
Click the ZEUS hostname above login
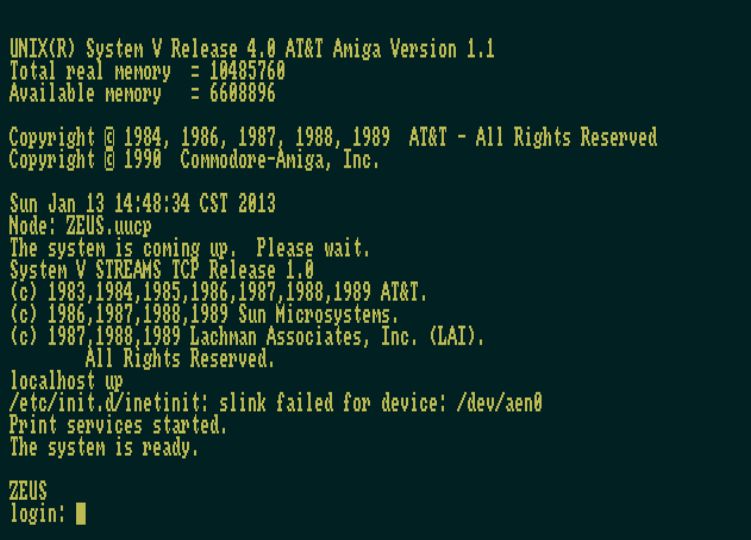click(28, 491)
